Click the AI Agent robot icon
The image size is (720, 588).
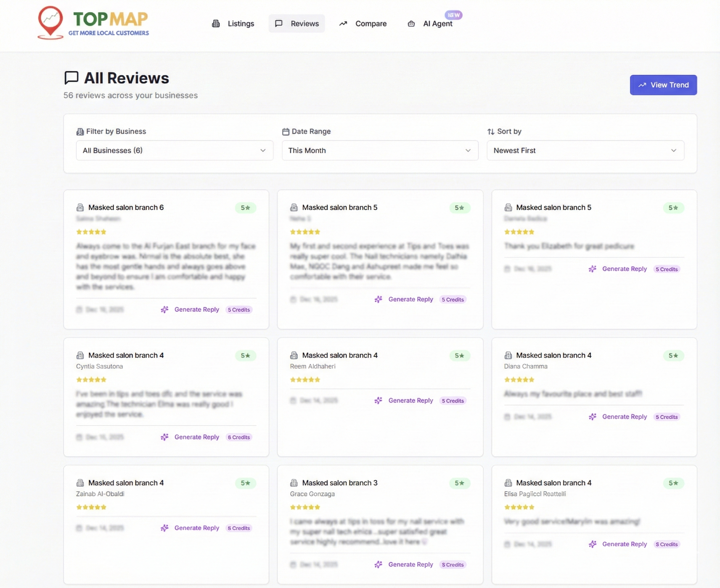coord(411,24)
